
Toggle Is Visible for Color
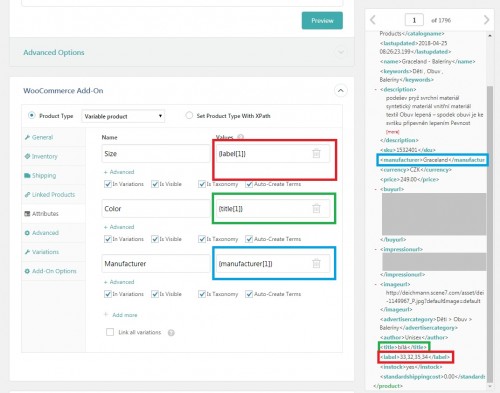coord(155,239)
